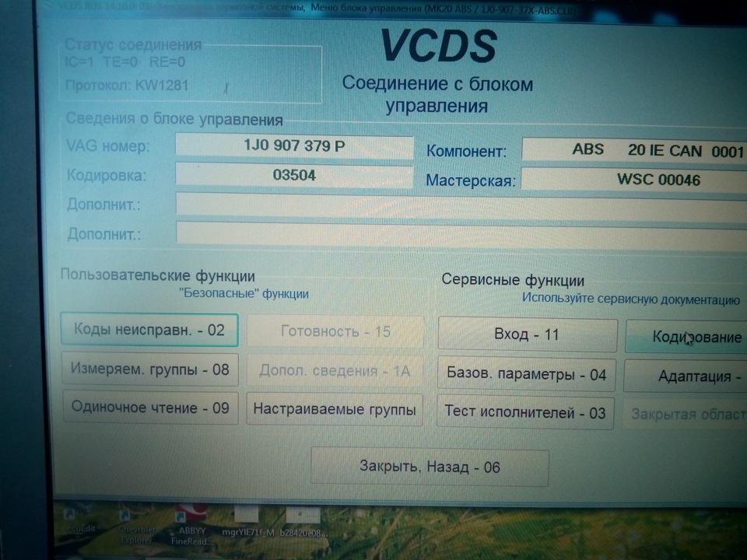Click the greyed Допол. сведения - 1A button

335,370
